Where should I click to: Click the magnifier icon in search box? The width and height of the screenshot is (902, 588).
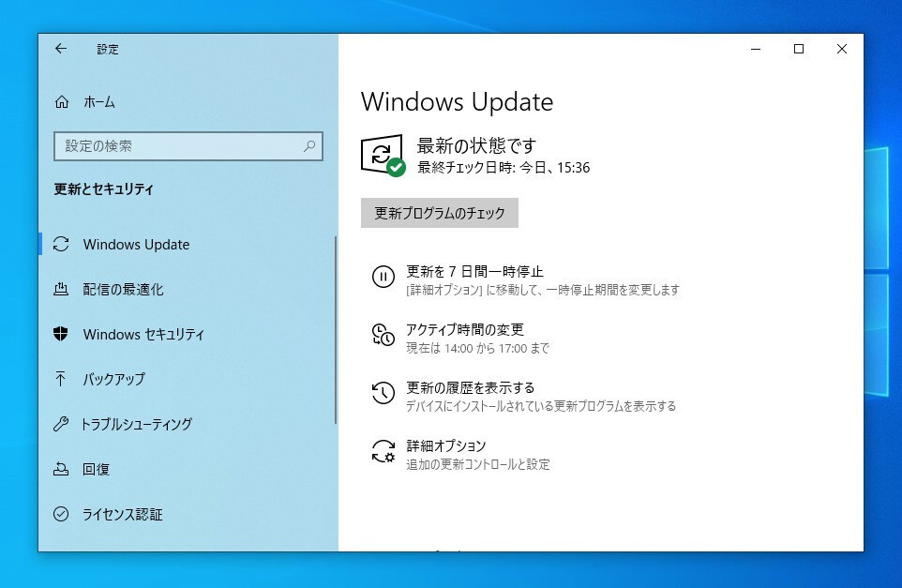[x=309, y=146]
